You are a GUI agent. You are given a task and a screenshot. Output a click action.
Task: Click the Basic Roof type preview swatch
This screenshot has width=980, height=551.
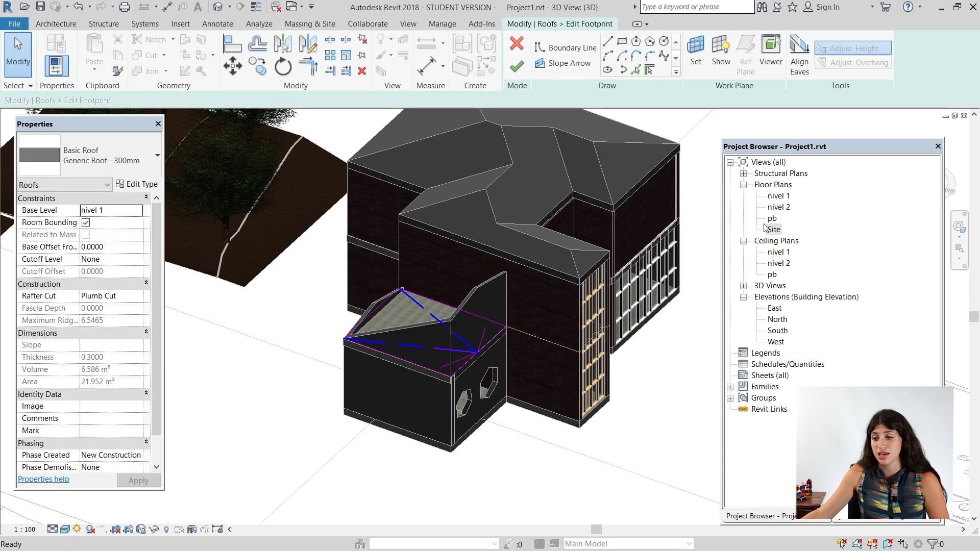[39, 155]
